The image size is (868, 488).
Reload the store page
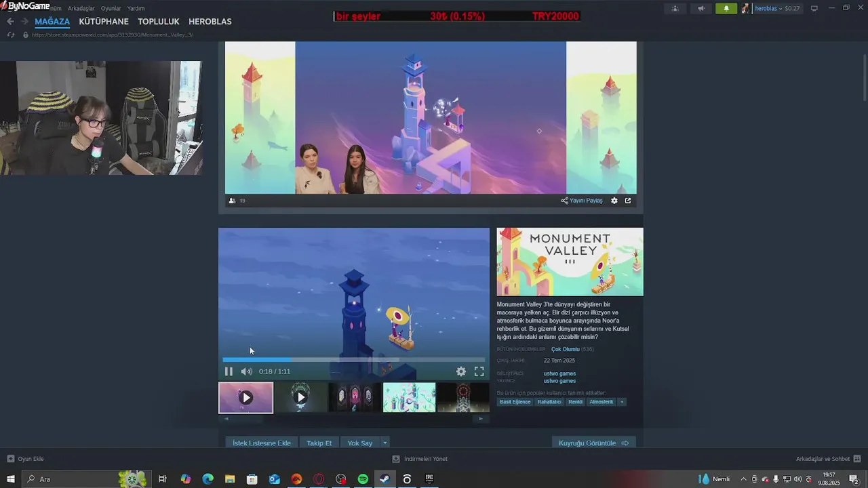coord(10,35)
